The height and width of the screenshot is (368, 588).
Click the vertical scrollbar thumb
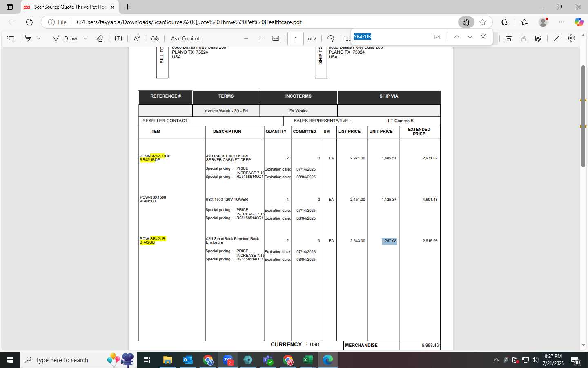583,116
